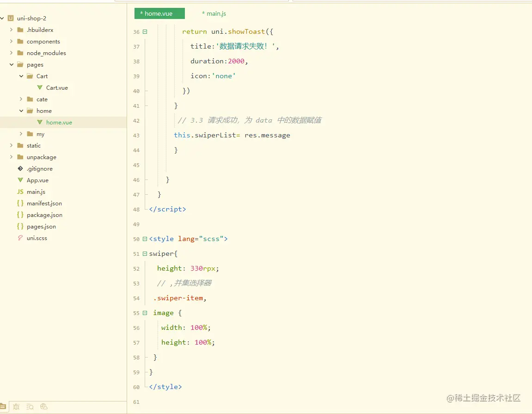Click the folder icon beside unpackage

[20, 157]
